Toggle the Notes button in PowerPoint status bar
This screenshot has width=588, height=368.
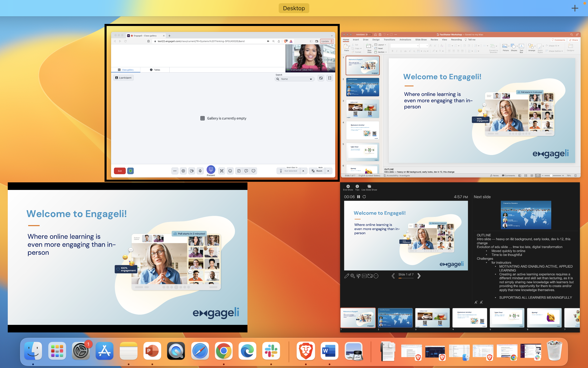494,175
